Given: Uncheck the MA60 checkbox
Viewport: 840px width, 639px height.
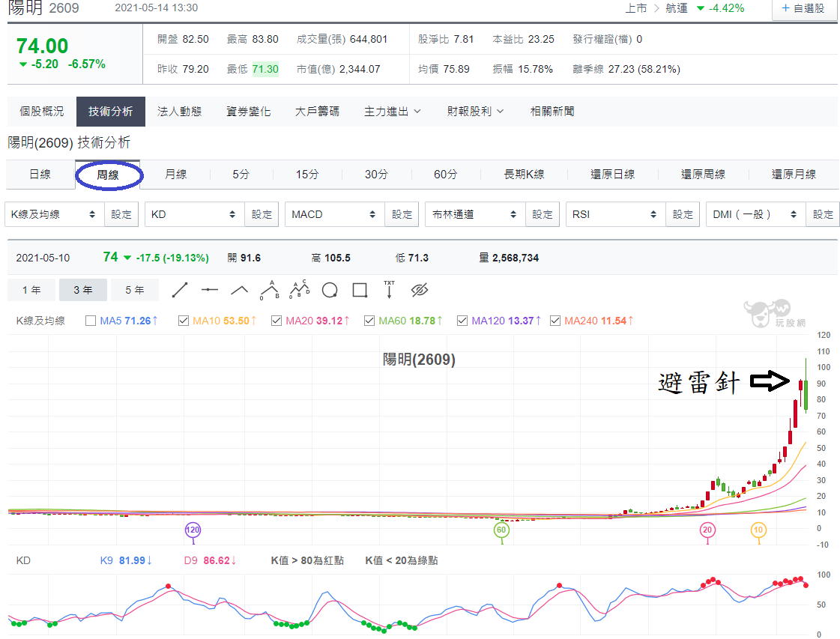Looking at the screenshot, I should point(369,321).
